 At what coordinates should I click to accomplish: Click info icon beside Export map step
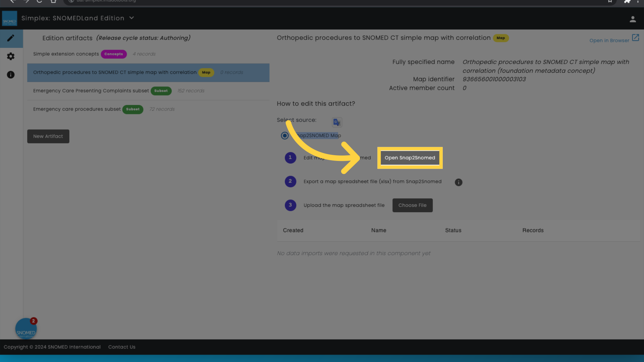[x=459, y=182]
